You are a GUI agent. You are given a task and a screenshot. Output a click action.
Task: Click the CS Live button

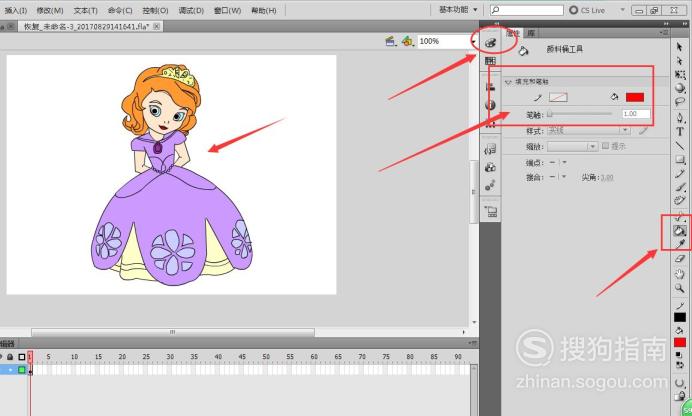point(587,10)
